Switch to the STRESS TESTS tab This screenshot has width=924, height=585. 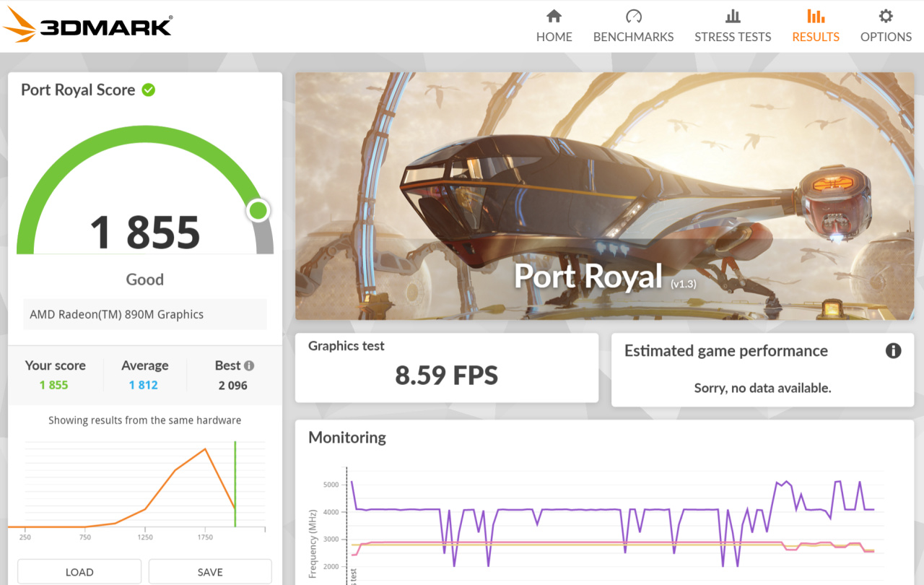point(733,26)
